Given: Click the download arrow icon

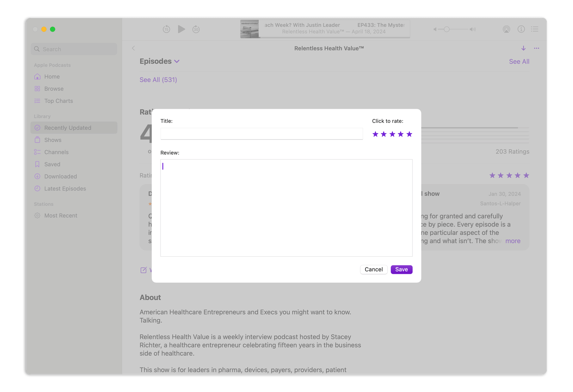Looking at the screenshot, I should [523, 48].
